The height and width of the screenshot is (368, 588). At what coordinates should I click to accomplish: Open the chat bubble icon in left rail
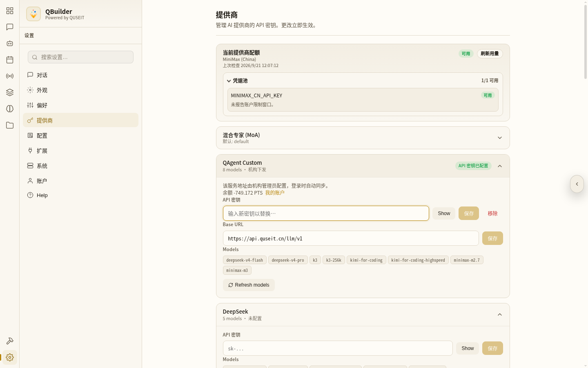pyautogui.click(x=10, y=27)
